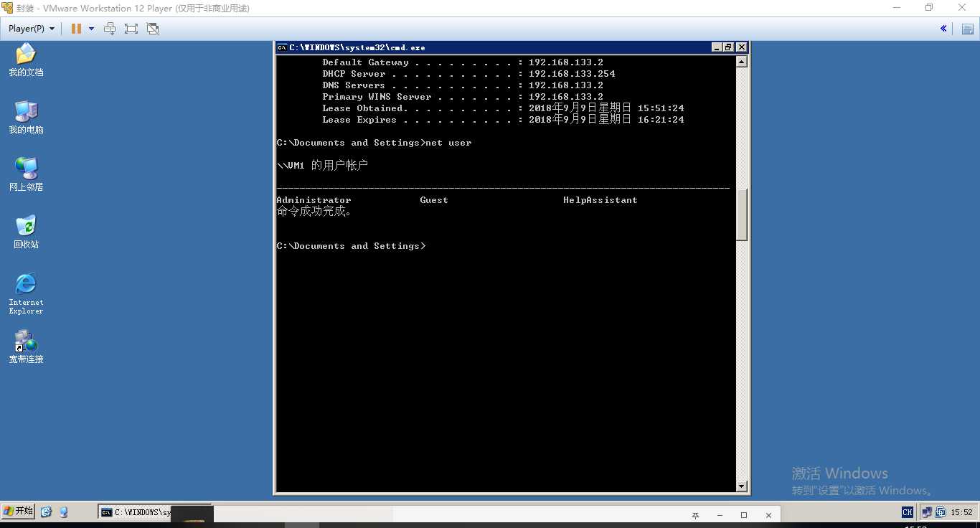980x528 pixels.
Task: Select the broadband connection desktop shortcut
Action: [x=26, y=346]
